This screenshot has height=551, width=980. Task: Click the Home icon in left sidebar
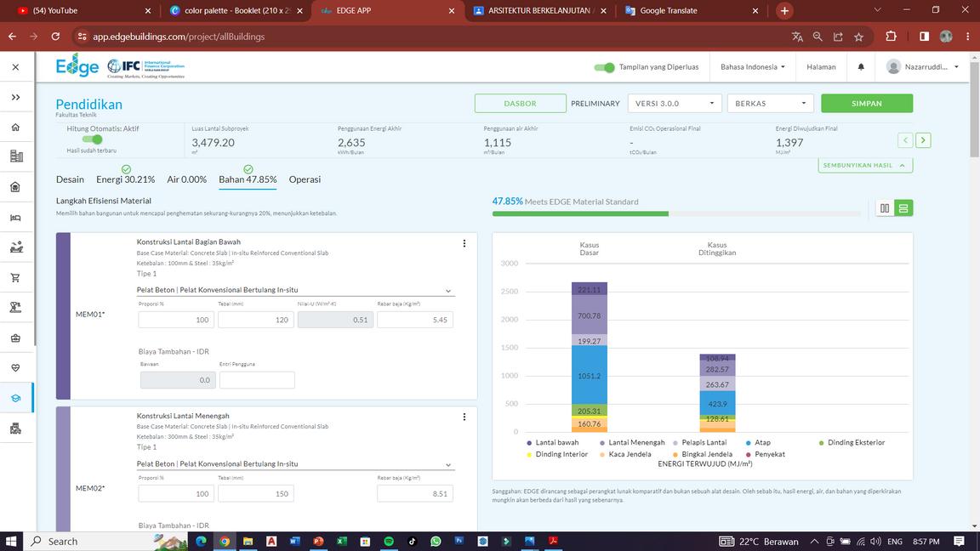(x=15, y=128)
